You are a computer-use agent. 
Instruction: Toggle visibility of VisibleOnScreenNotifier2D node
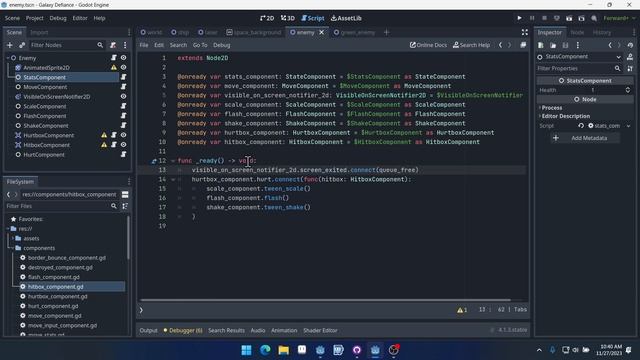(x=123, y=97)
